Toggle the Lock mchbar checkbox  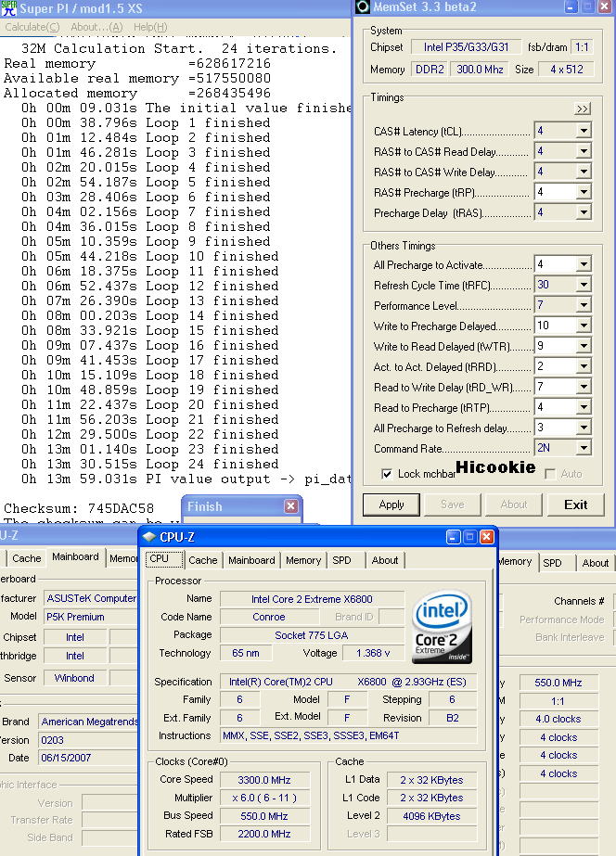[x=387, y=474]
